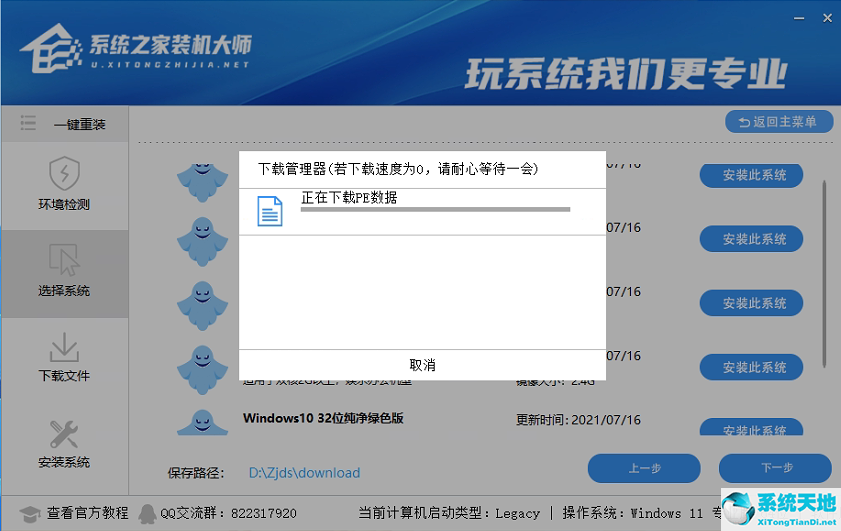Click the system list vertical scrollbar

pyautogui.click(x=824, y=274)
